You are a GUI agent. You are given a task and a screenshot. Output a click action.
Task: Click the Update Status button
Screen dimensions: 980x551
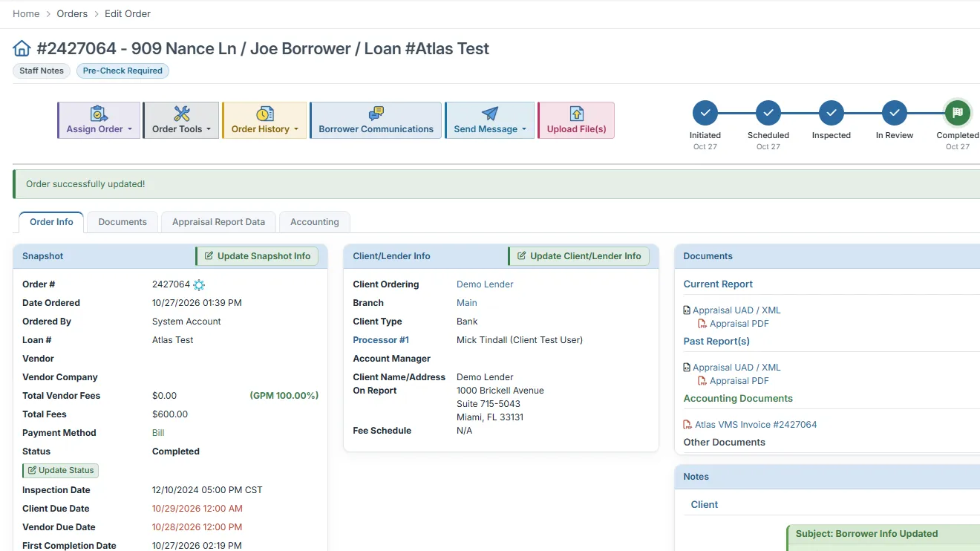(61, 470)
